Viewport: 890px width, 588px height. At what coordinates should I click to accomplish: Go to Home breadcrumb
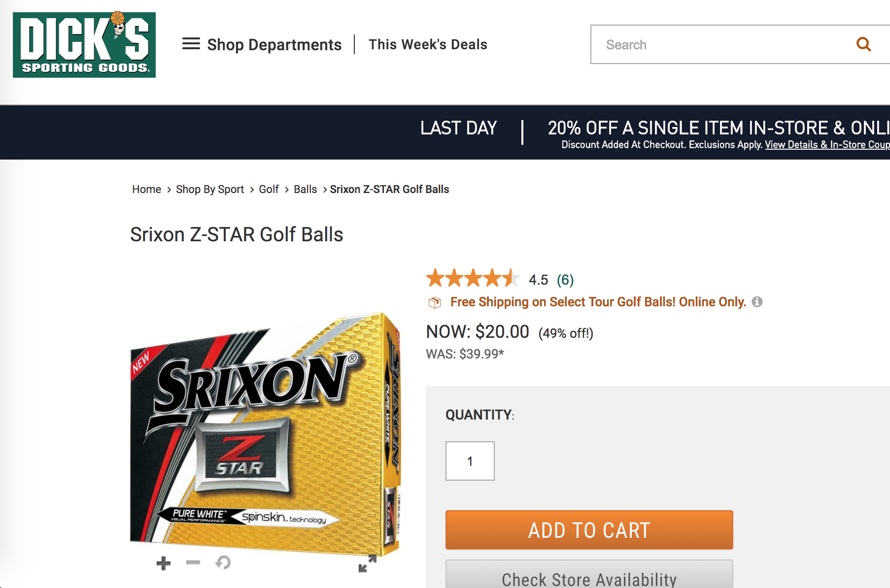146,190
